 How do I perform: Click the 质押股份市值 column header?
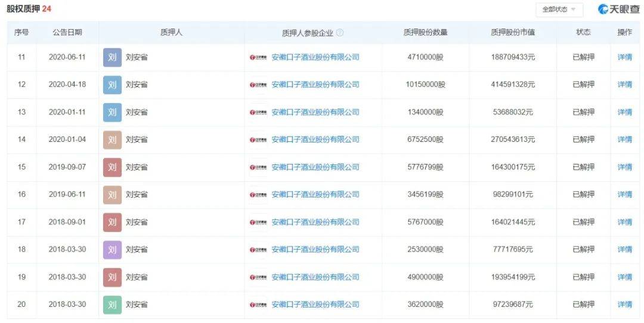coord(513,33)
